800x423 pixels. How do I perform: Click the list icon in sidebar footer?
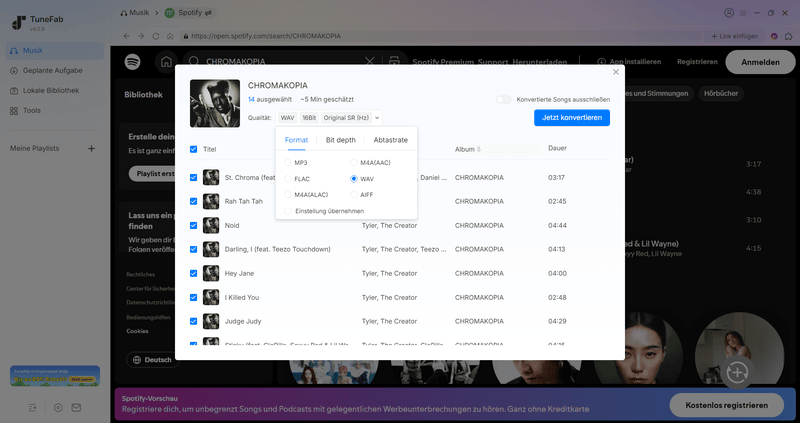point(33,408)
